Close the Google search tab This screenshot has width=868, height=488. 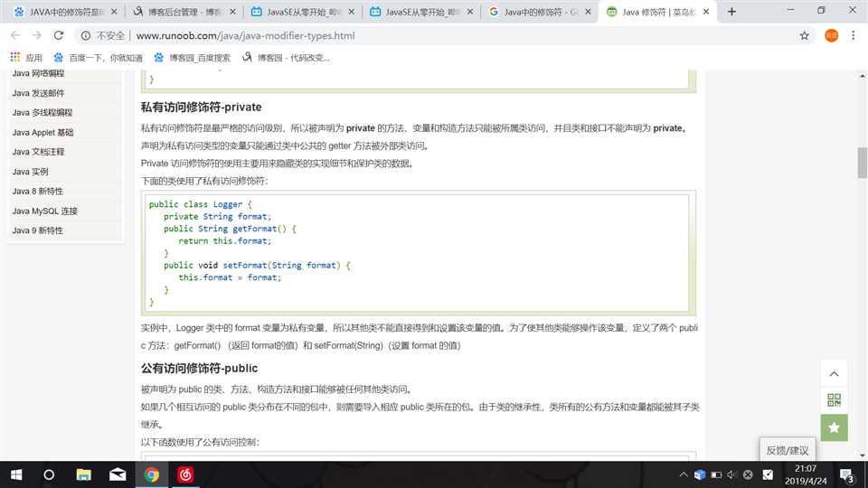click(588, 12)
